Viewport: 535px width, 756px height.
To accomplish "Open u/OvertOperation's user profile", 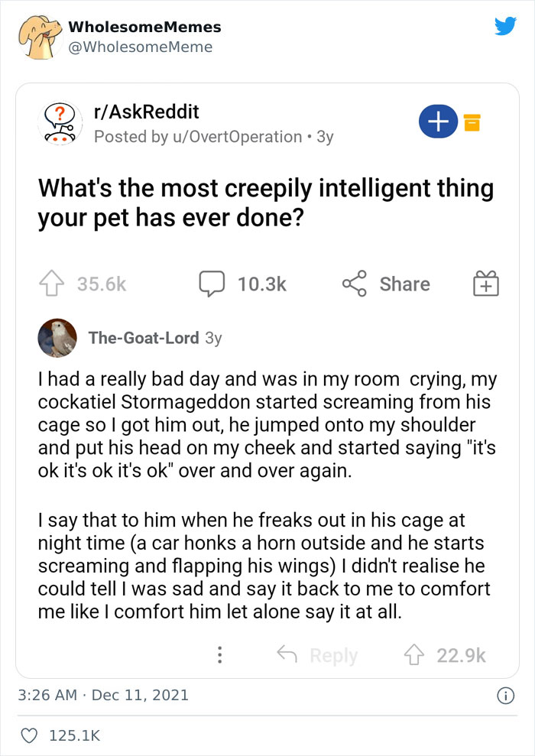I will tap(236, 137).
